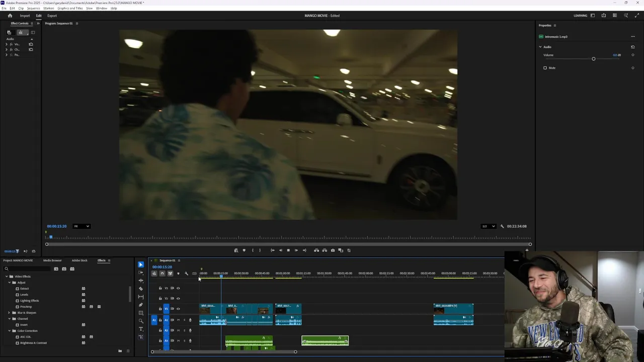Viewport: 644px width, 362px height.
Task: Step forward one frame
Action: [x=296, y=250]
